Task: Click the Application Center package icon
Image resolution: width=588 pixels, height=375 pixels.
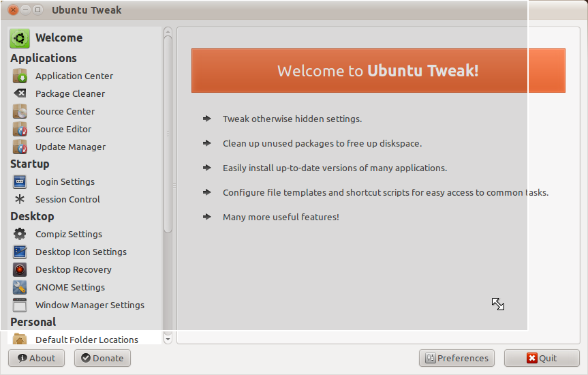Action: pos(20,76)
